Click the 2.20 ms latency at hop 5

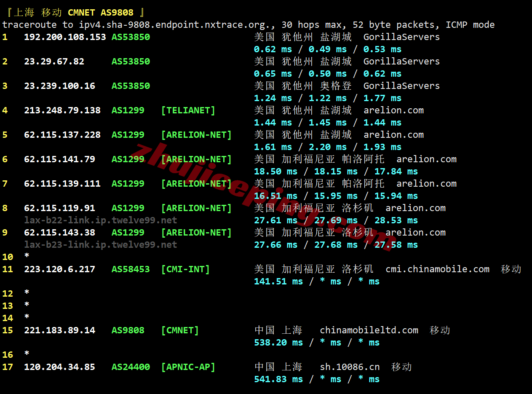click(328, 147)
